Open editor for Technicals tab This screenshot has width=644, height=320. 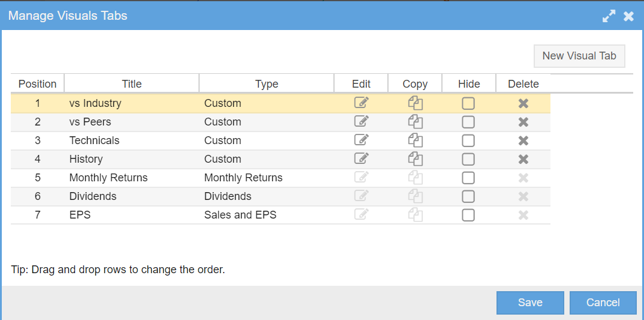point(362,140)
